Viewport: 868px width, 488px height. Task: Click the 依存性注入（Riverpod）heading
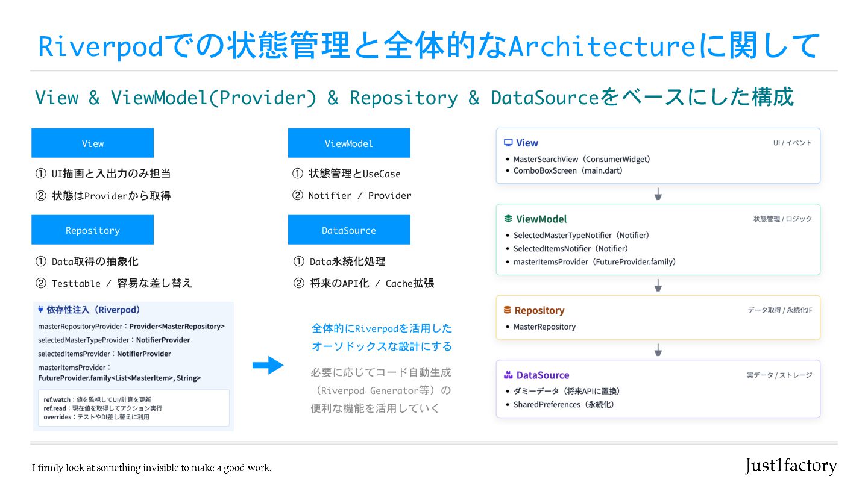(x=93, y=310)
